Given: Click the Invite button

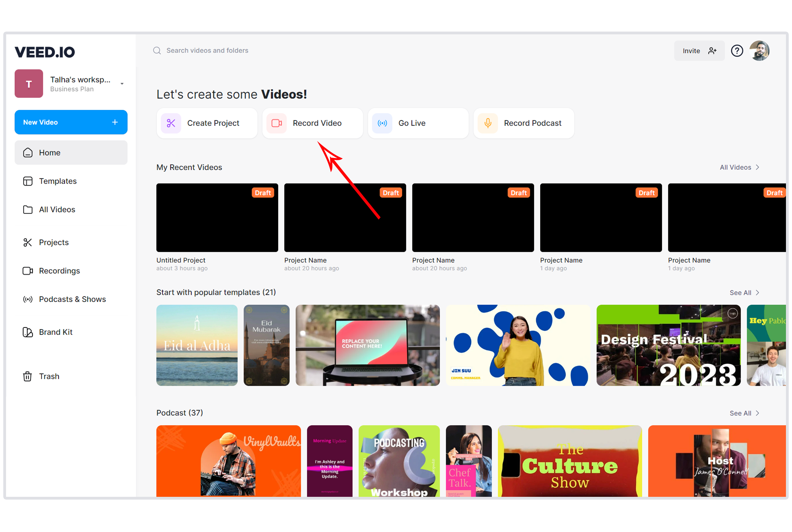Looking at the screenshot, I should [699, 50].
